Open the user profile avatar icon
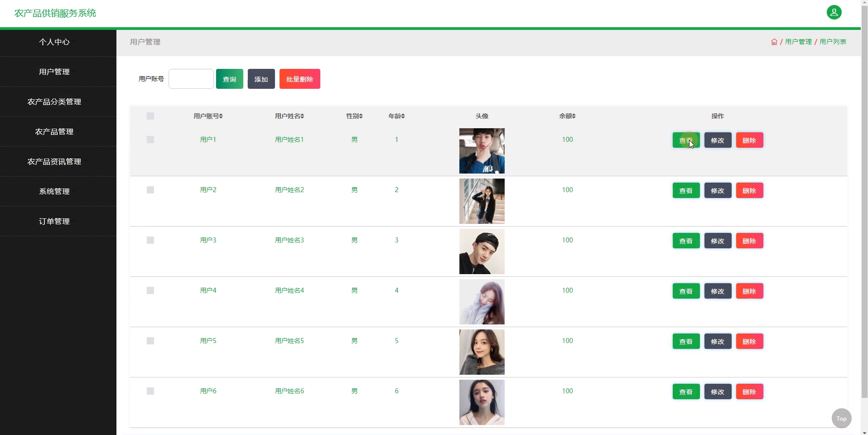This screenshot has width=868, height=435. pyautogui.click(x=834, y=12)
